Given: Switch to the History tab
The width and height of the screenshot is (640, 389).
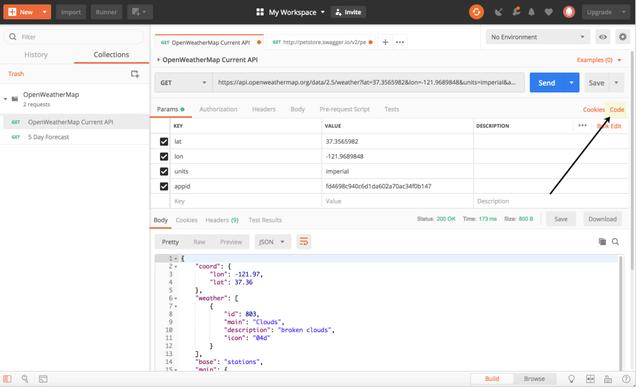Looking at the screenshot, I should click(x=36, y=55).
